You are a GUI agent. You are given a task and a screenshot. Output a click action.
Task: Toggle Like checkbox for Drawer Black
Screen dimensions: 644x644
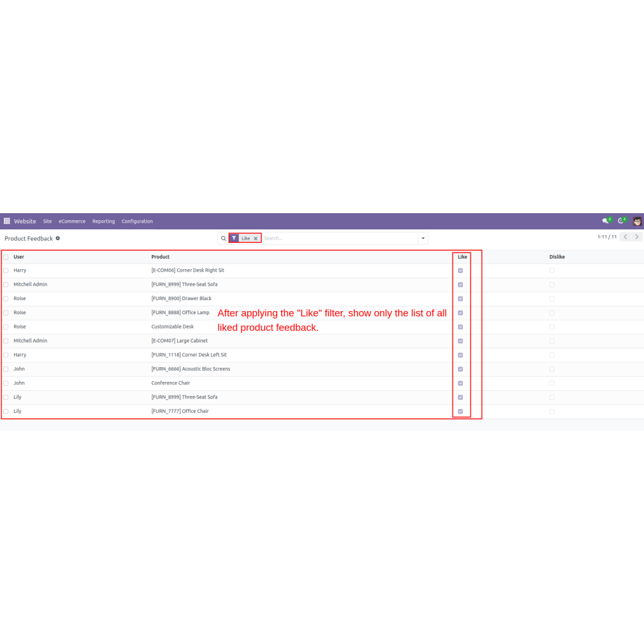(460, 299)
